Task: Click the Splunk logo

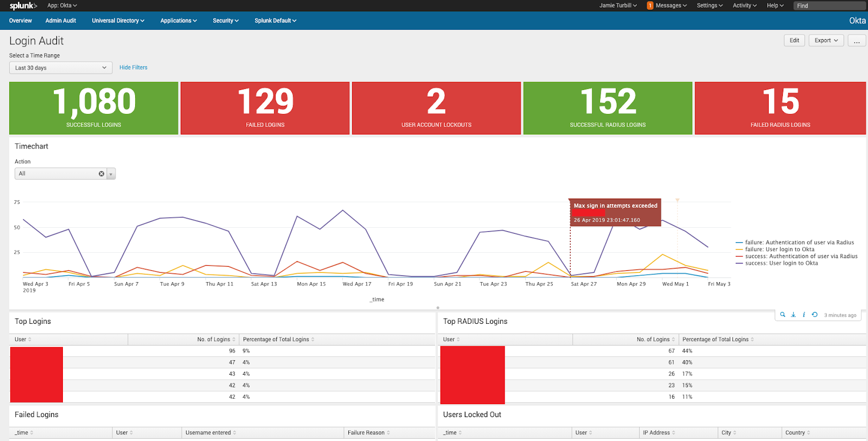Action: click(23, 5)
